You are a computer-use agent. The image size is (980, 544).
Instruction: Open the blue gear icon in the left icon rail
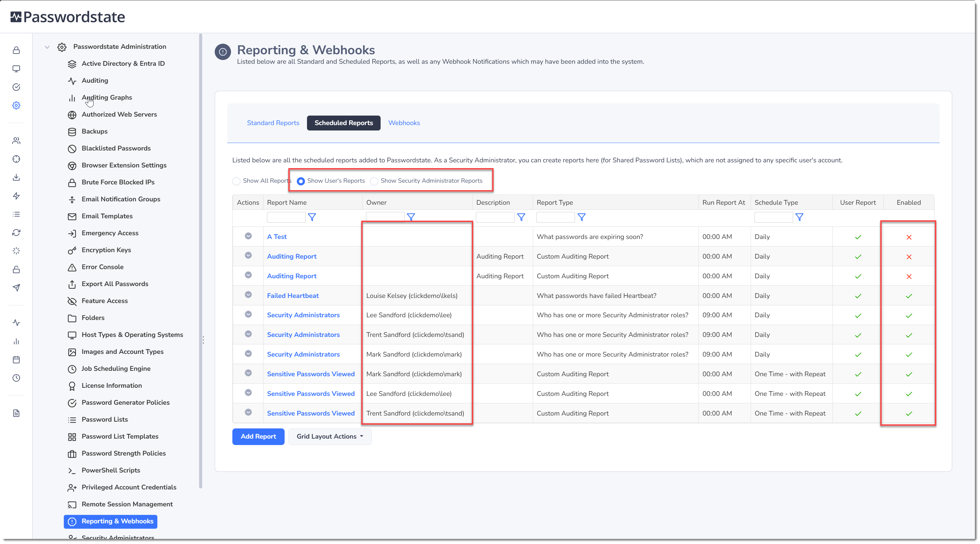16,105
